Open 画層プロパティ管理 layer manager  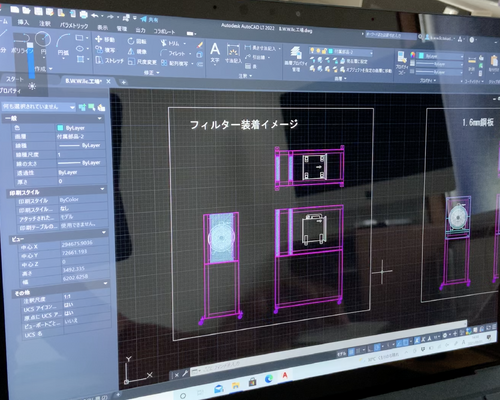point(296,59)
